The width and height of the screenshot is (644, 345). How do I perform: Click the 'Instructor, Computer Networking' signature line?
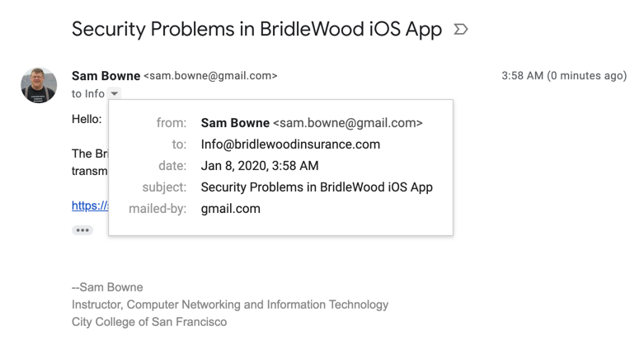click(x=230, y=305)
